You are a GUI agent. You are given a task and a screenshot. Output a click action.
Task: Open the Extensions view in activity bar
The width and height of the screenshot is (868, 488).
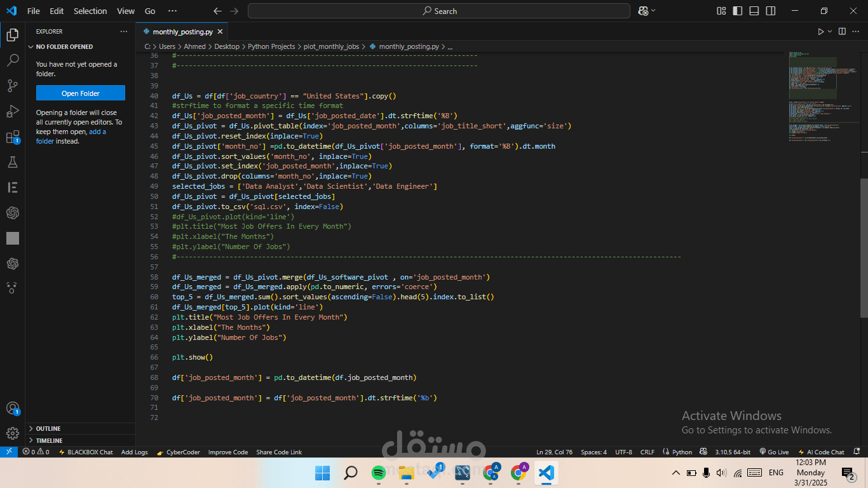(12, 137)
